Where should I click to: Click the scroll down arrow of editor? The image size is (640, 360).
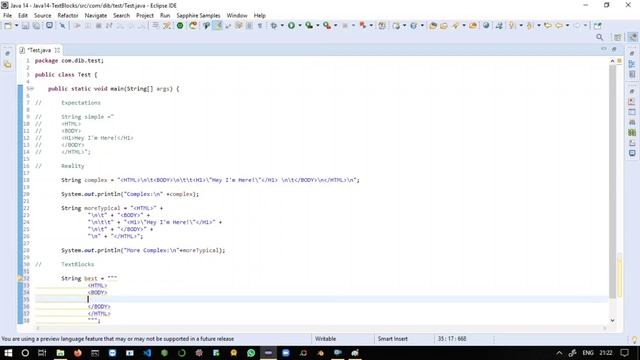pyautogui.click(x=612, y=320)
